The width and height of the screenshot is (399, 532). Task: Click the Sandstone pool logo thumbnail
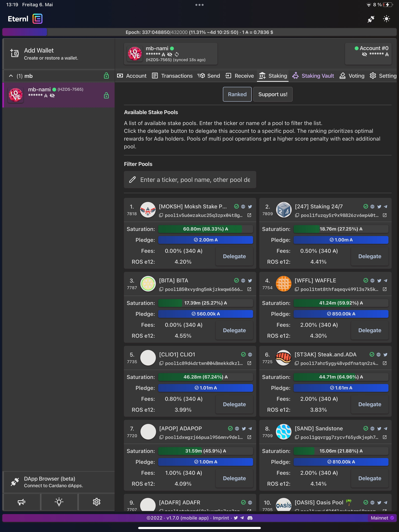(283, 432)
